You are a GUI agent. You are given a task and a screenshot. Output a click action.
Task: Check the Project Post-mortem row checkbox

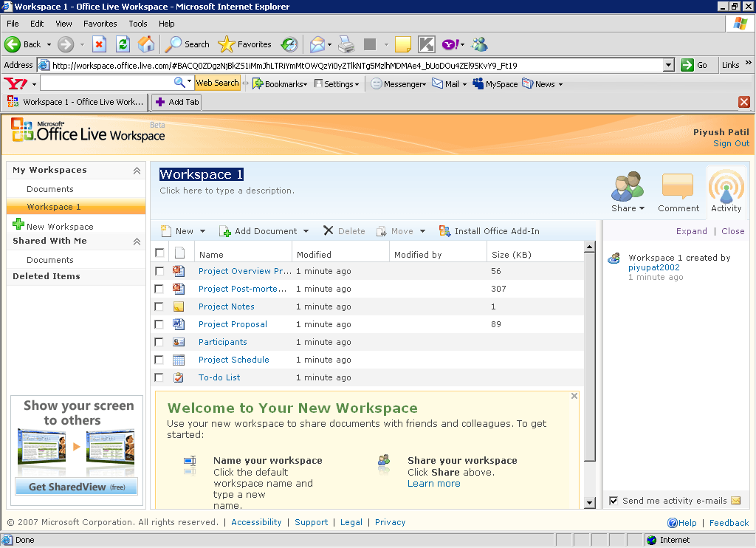click(159, 289)
